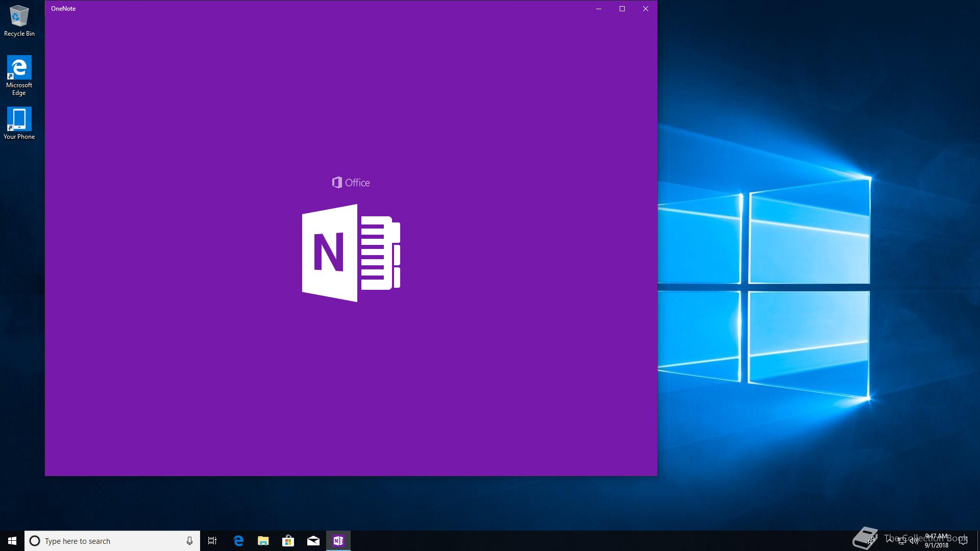The image size is (980, 551).
Task: Open the network status tray icon
Action: click(902, 541)
